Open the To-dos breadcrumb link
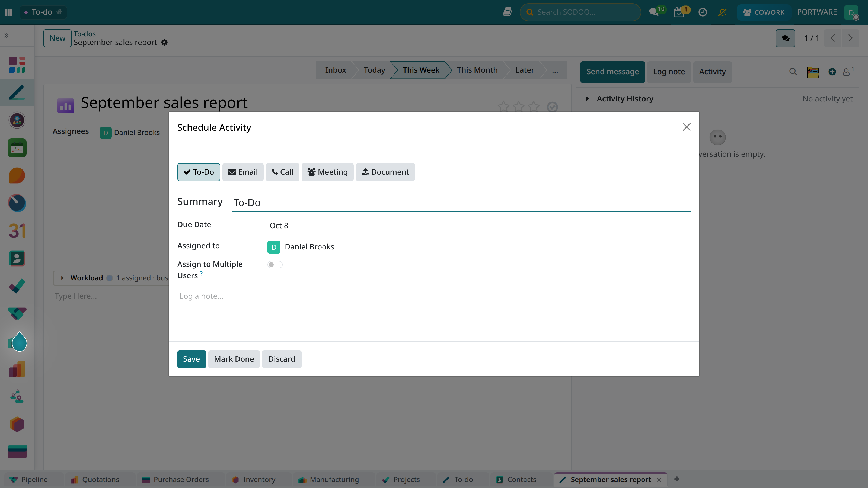The image size is (868, 488). (x=85, y=34)
